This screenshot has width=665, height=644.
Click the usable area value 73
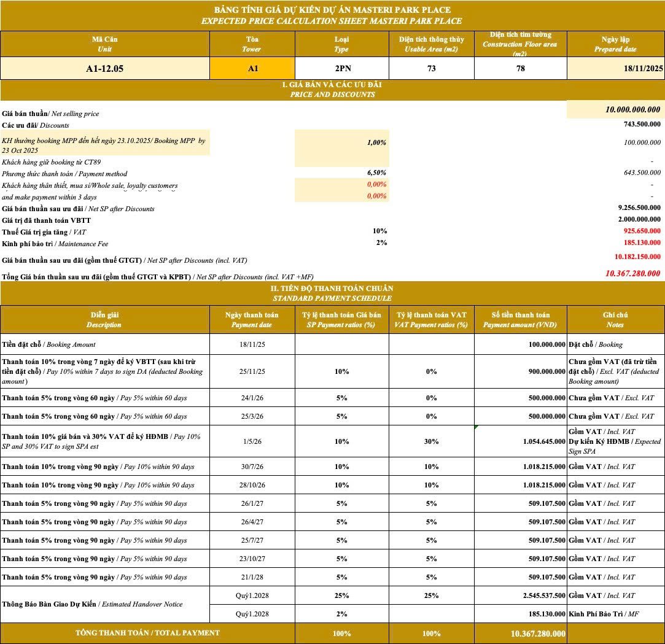pos(431,68)
